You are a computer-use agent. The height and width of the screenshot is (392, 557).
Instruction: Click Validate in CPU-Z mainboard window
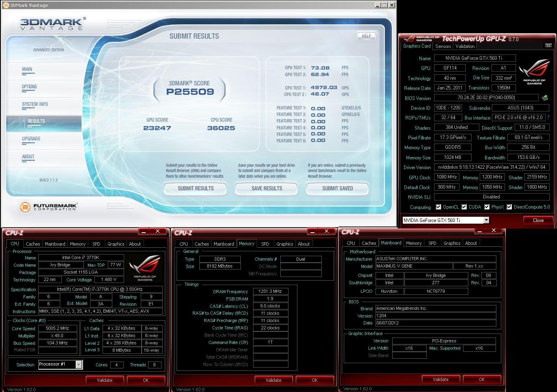(441, 379)
